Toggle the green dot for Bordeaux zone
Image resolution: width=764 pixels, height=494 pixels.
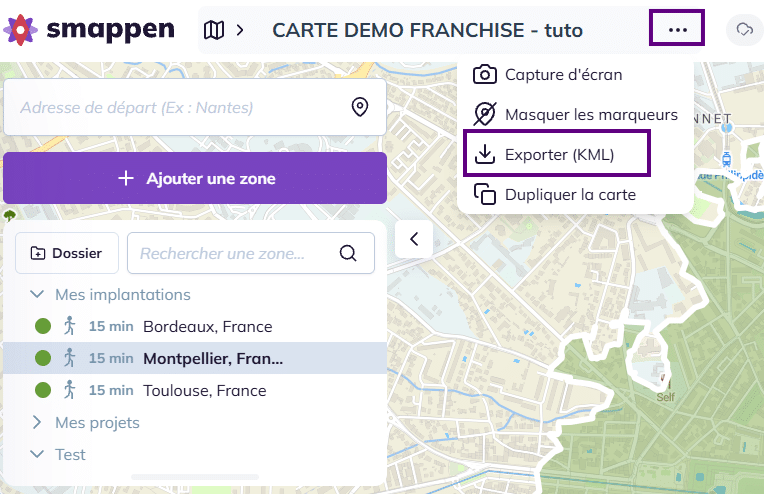tap(43, 326)
